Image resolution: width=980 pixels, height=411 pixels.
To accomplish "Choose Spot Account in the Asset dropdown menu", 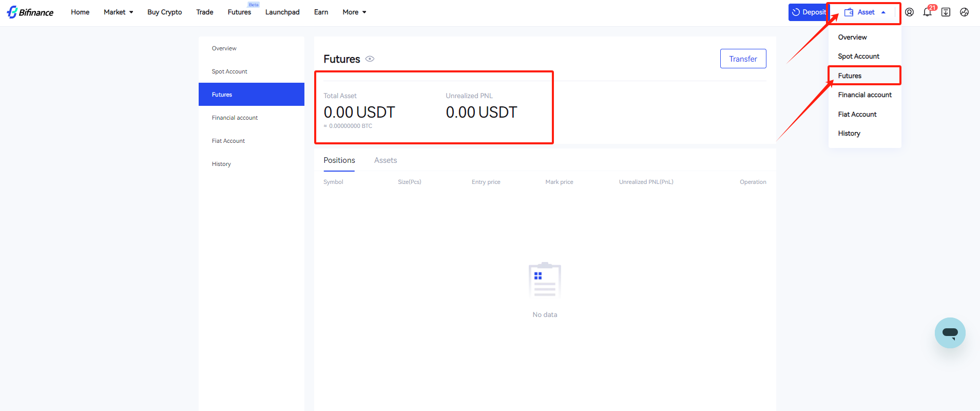I will point(858,57).
